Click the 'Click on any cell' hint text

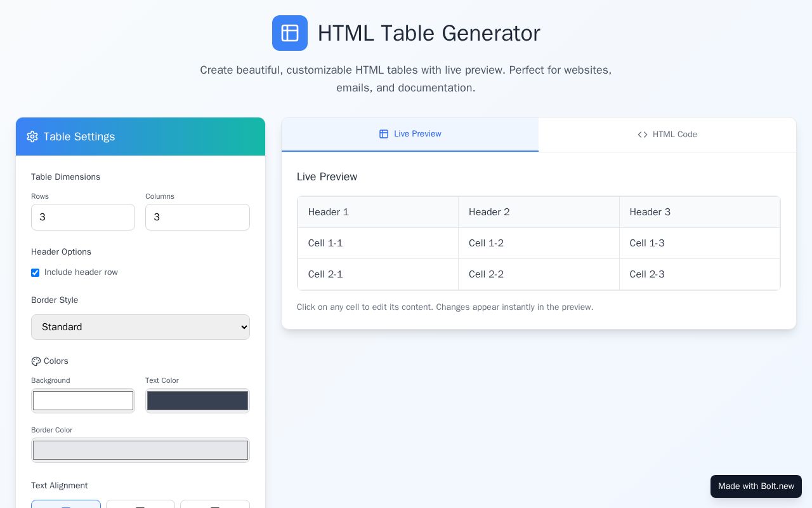pyautogui.click(x=445, y=307)
